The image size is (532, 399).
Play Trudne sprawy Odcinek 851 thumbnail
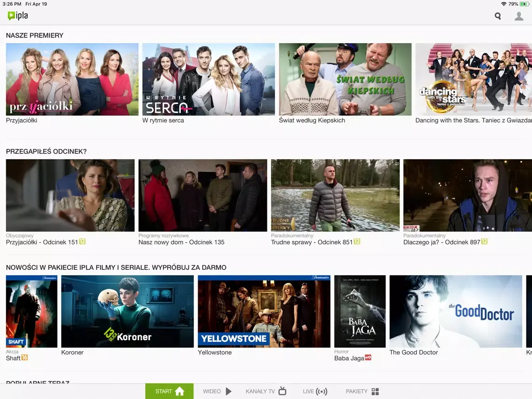[335, 195]
